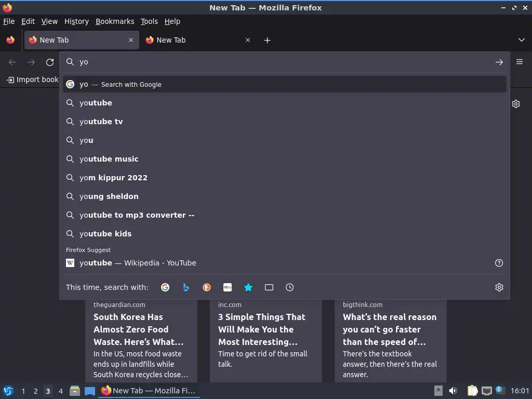Close the second New Tab
The image size is (532, 399).
(x=248, y=40)
